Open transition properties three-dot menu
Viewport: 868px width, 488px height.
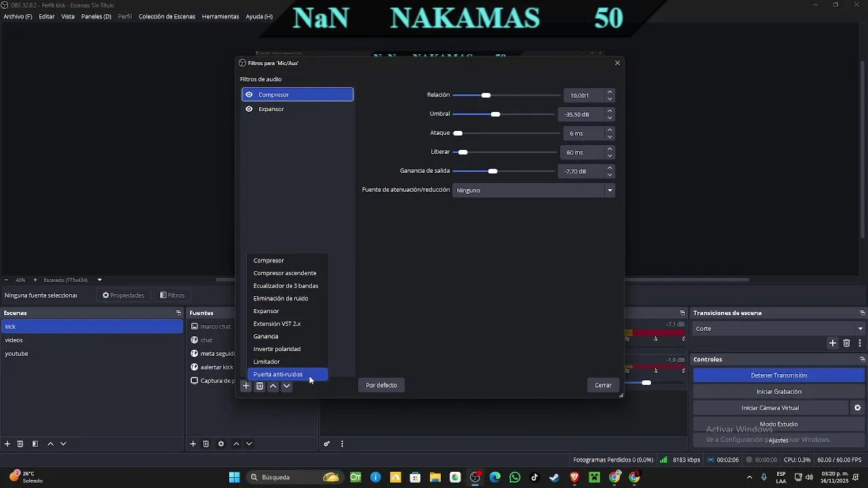pyautogui.click(x=860, y=343)
